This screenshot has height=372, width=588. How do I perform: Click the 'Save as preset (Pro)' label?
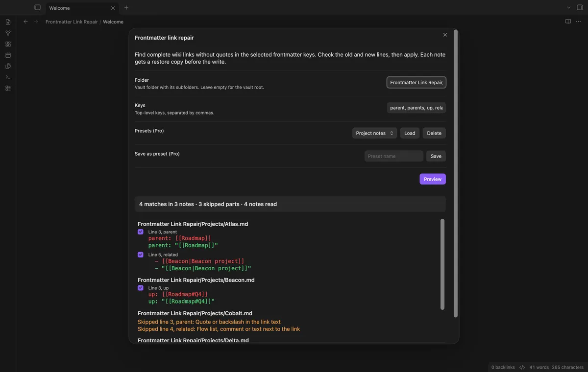(x=157, y=154)
